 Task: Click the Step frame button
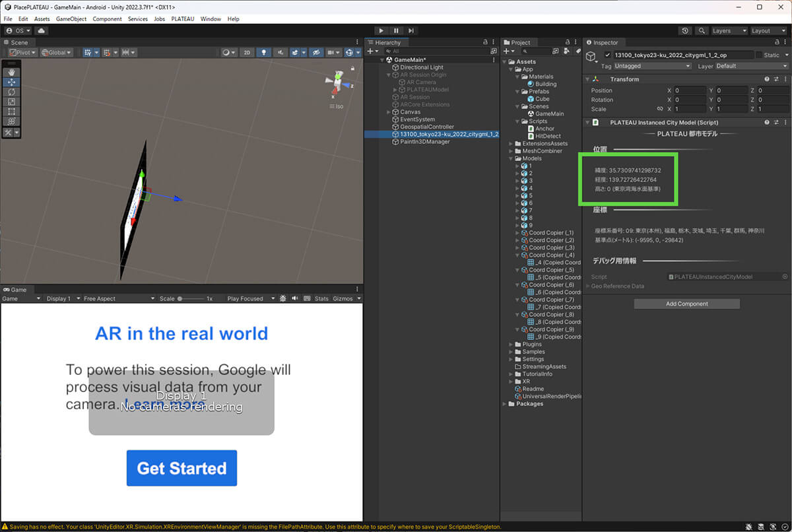click(x=411, y=30)
